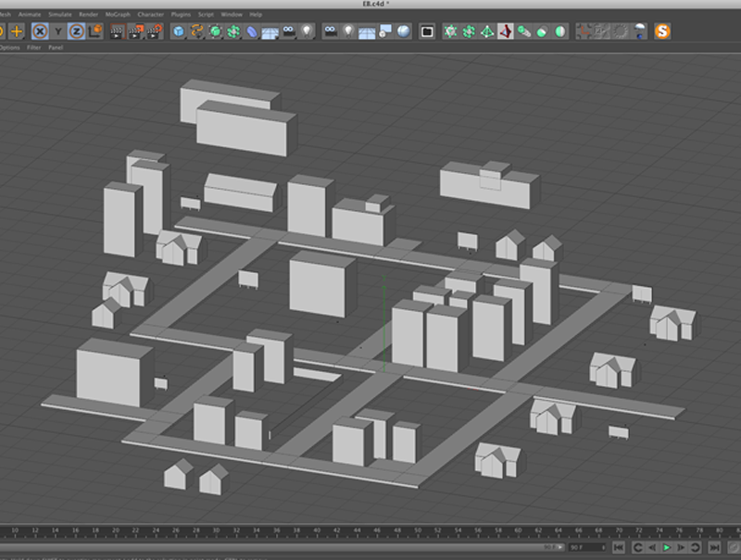Viewport: 741px width, 560px height.
Task: Open the Window menu
Action: 232,15
